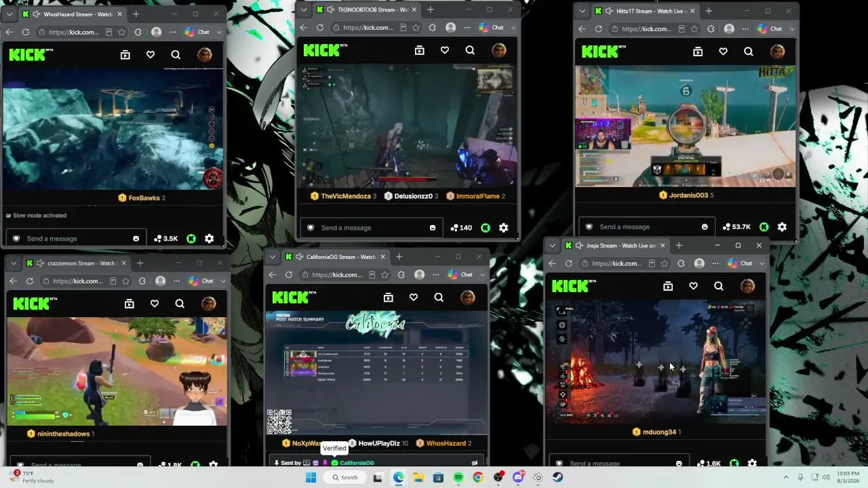Open TheVicMendoza profile on gift leaderboard
868x488 pixels.
pyautogui.click(x=346, y=196)
